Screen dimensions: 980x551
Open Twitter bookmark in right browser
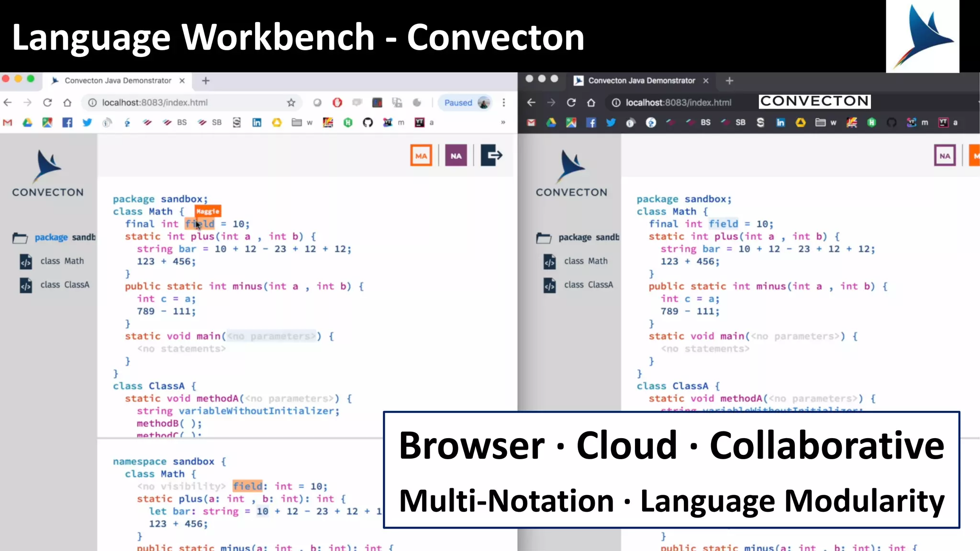(x=611, y=123)
